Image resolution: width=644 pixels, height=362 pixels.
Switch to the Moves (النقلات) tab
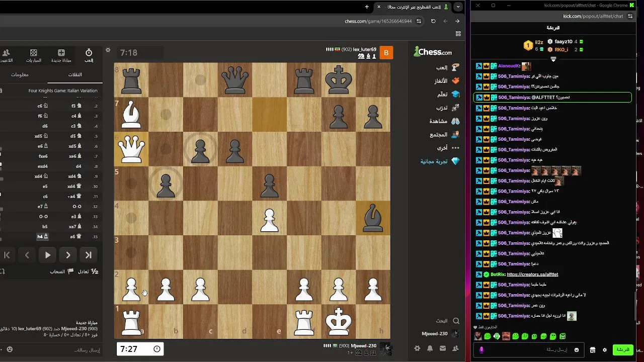(x=75, y=74)
